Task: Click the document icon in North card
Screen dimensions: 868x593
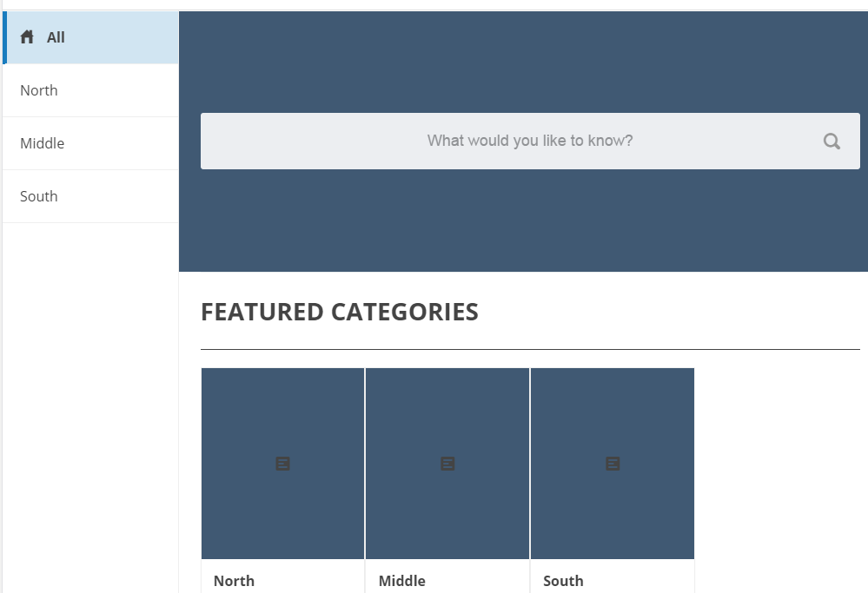Action: tap(282, 464)
